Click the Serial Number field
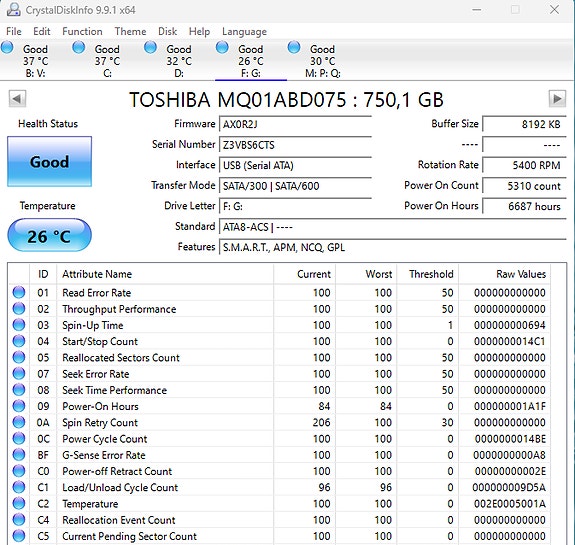The width and height of the screenshot is (575, 545). [296, 145]
